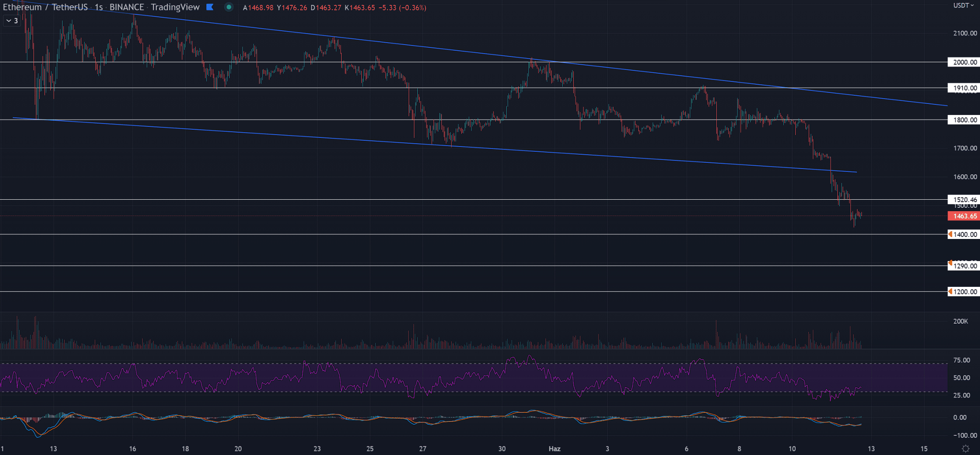Open chart settings gear icon
The image size is (980, 455).
(x=965, y=449)
